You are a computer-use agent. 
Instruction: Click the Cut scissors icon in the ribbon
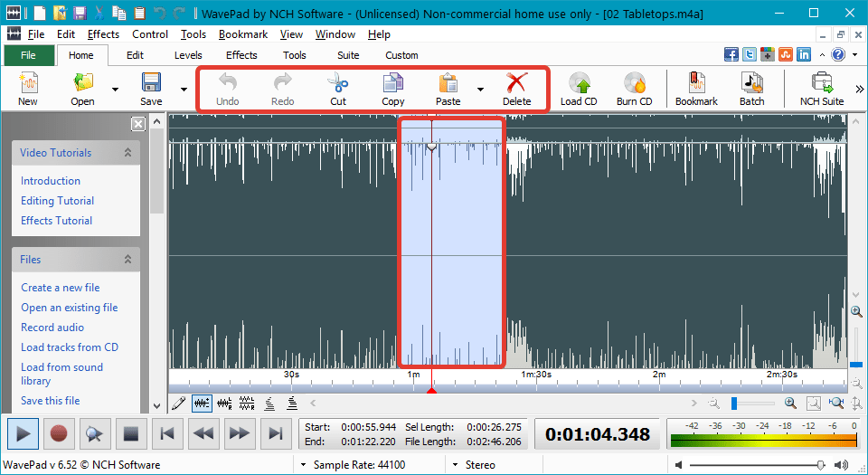point(337,83)
